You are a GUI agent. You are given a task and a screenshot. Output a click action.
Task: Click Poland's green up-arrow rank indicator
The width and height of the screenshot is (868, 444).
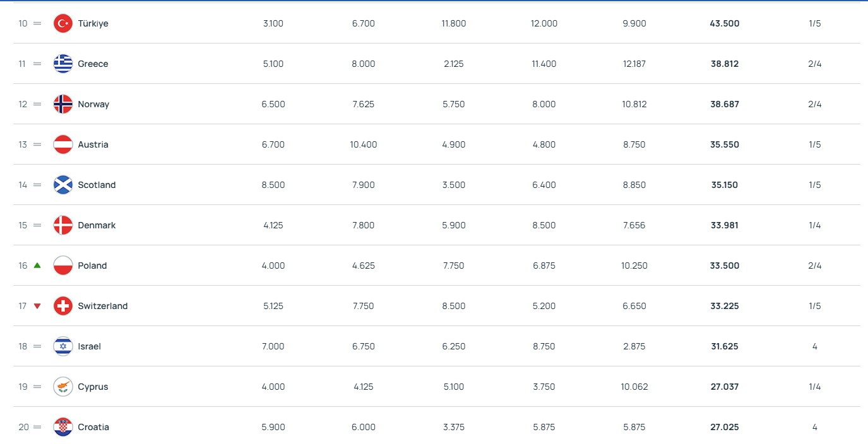tap(37, 266)
